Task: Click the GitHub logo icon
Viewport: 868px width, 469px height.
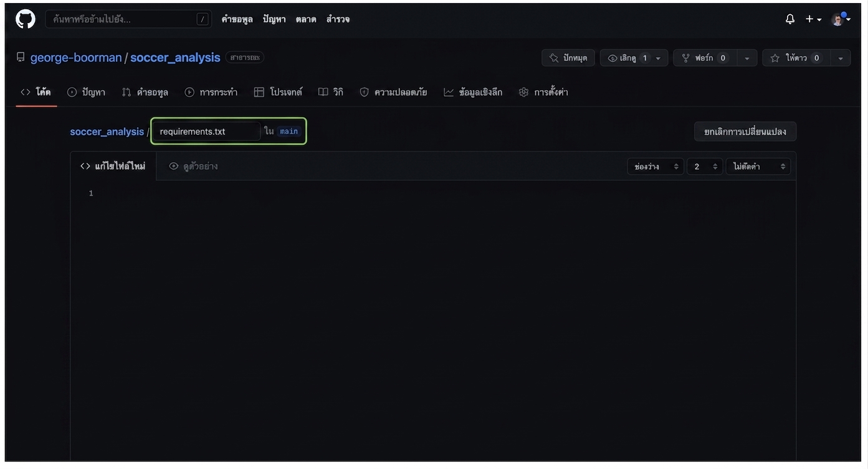Action: click(x=26, y=19)
